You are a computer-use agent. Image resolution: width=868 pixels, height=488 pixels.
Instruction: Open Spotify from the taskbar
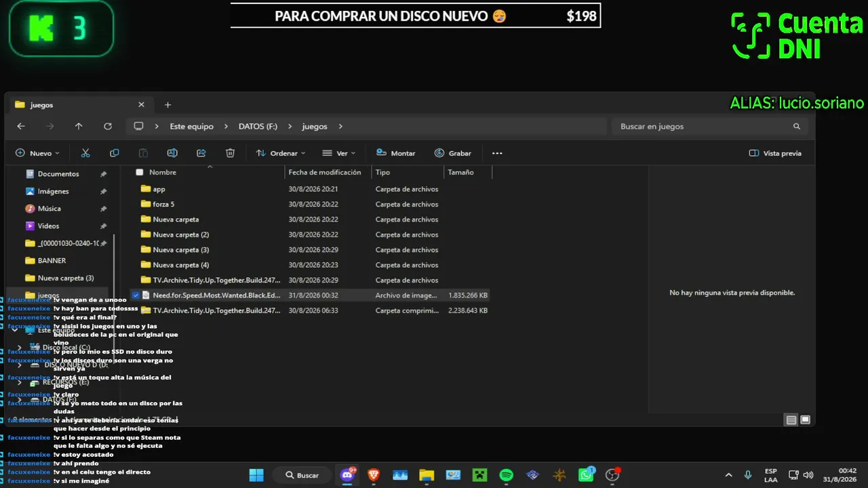tap(506, 475)
